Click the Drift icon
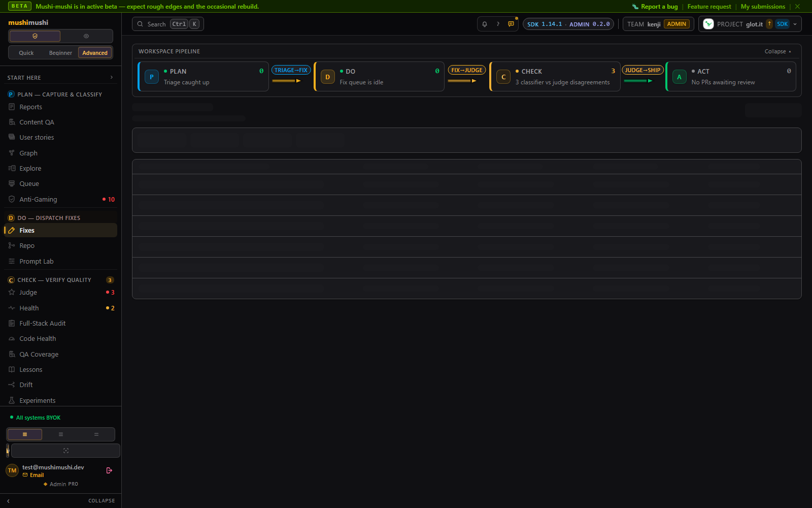The height and width of the screenshot is (508, 812). (x=12, y=385)
